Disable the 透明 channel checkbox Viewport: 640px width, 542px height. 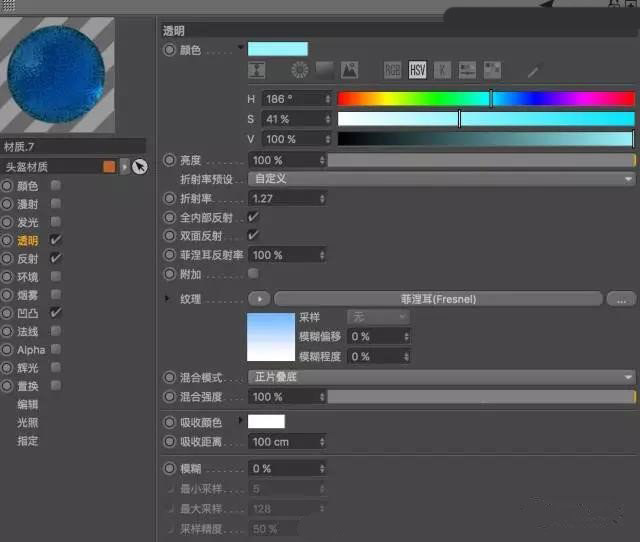[x=56, y=240]
